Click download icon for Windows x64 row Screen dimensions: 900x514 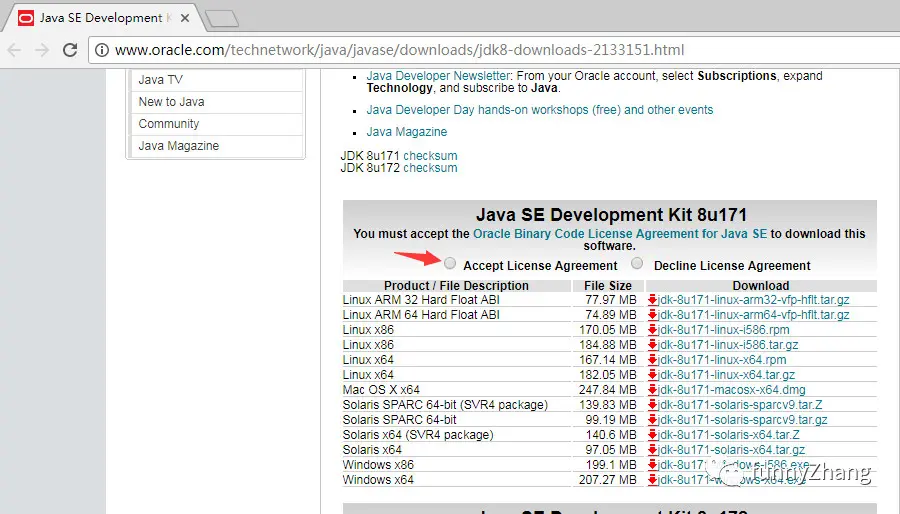[x=652, y=480]
